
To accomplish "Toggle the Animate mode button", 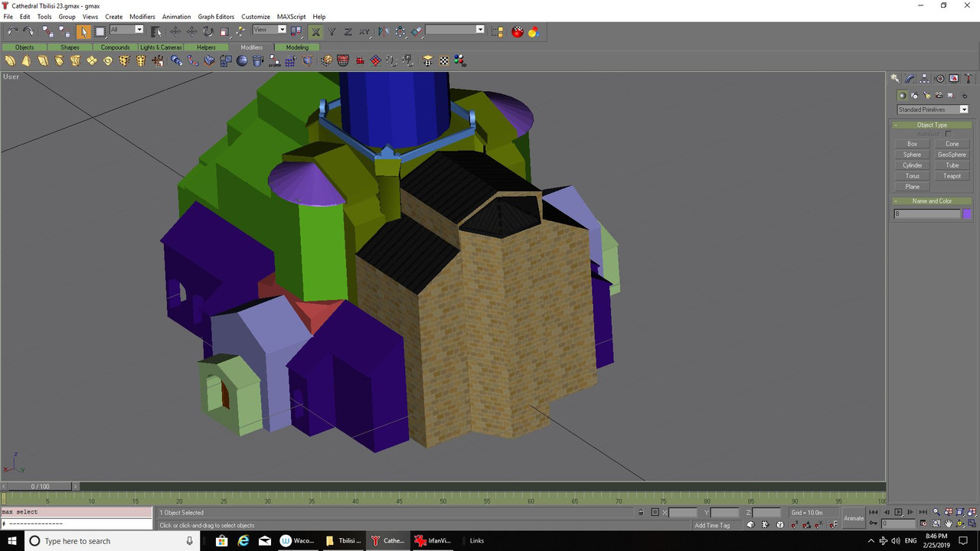I will (x=854, y=518).
